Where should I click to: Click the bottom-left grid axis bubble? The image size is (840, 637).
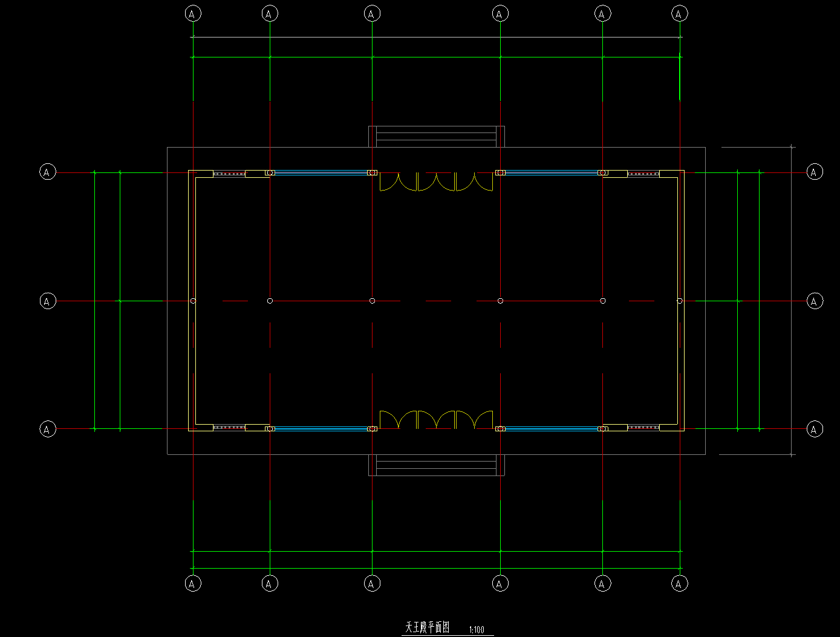193,583
